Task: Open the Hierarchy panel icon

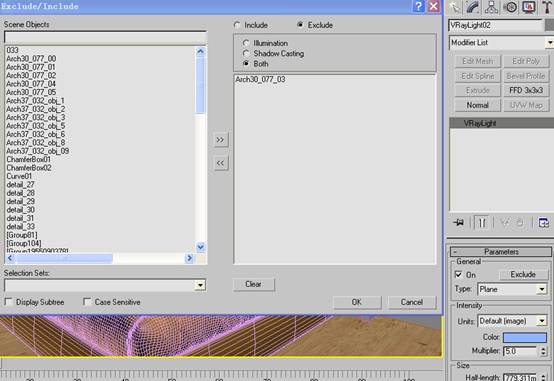Action: 491,7
